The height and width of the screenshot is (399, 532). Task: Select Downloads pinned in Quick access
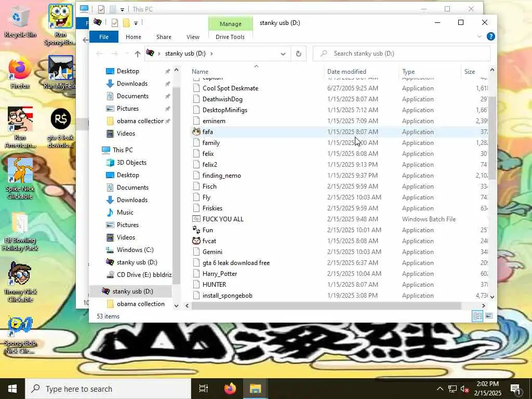(x=132, y=84)
